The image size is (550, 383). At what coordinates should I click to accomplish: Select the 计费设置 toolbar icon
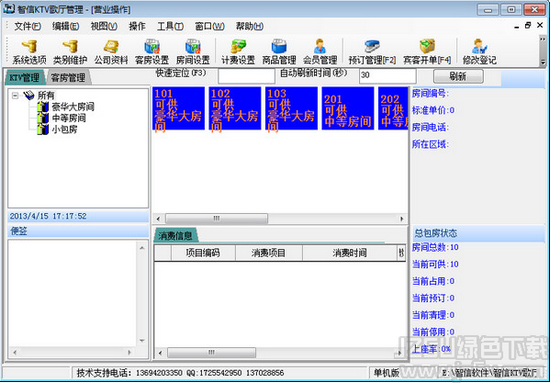(x=238, y=52)
